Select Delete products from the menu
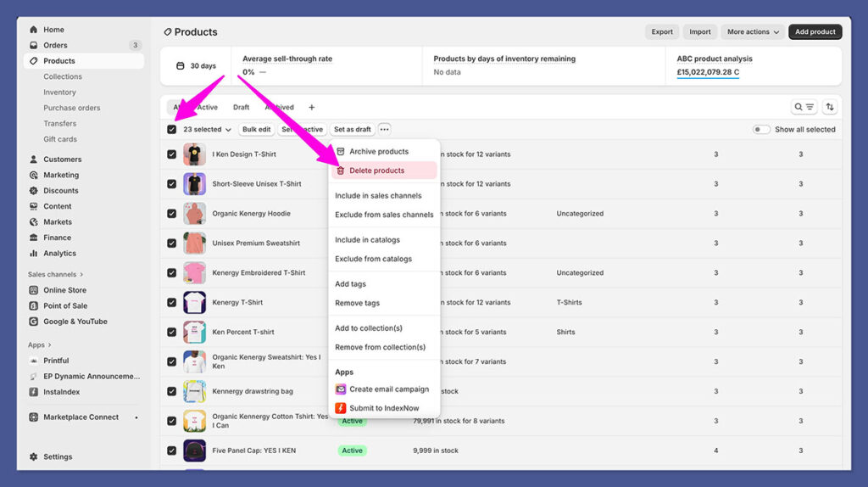Image resolution: width=868 pixels, height=487 pixels. pos(376,171)
